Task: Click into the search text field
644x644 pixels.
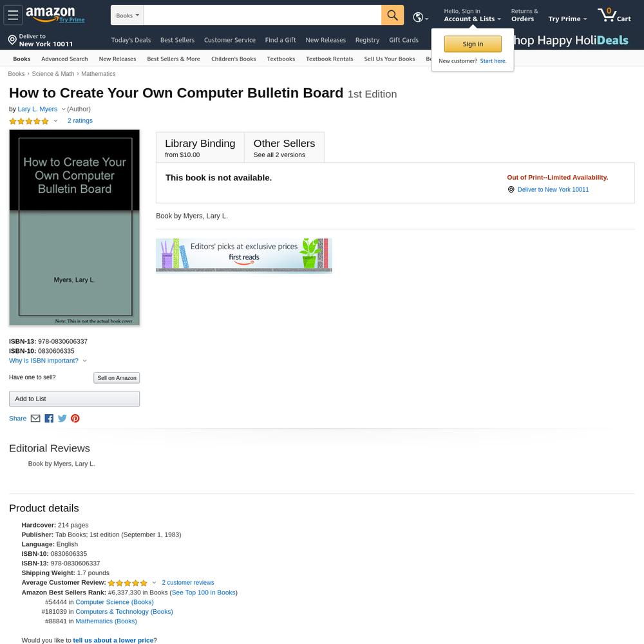Action: click(x=263, y=15)
